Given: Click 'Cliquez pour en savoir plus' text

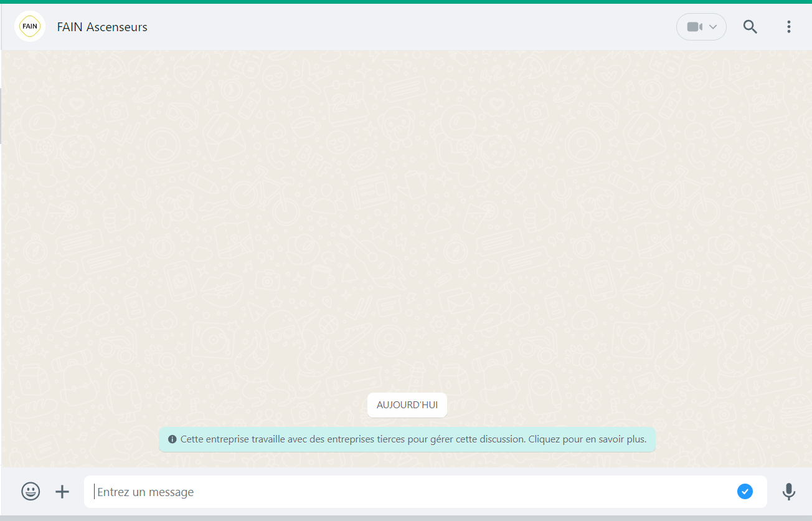Looking at the screenshot, I should coord(587,439).
